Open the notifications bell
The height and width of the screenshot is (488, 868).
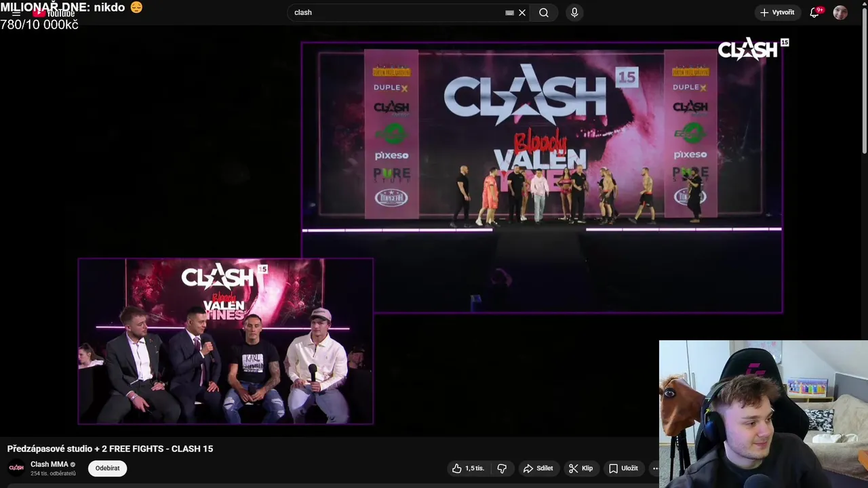pyautogui.click(x=814, y=12)
